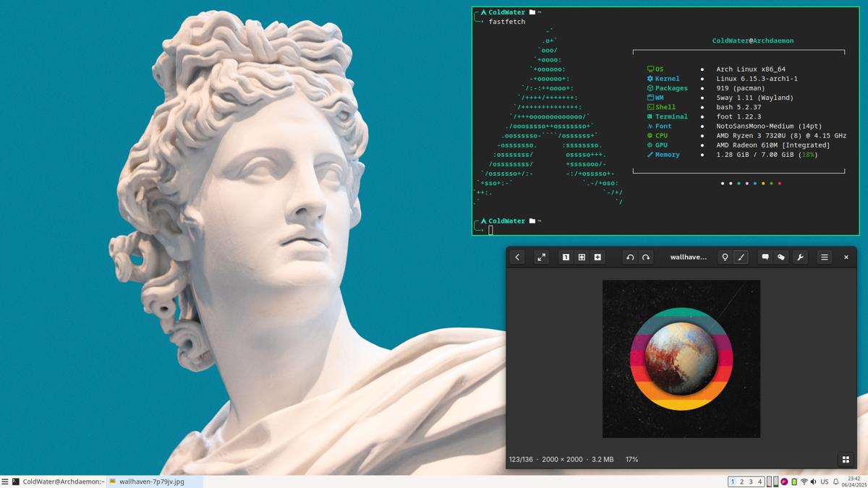868x488 pixels.
Task: Open the volume speaker control in tray
Action: click(813, 481)
